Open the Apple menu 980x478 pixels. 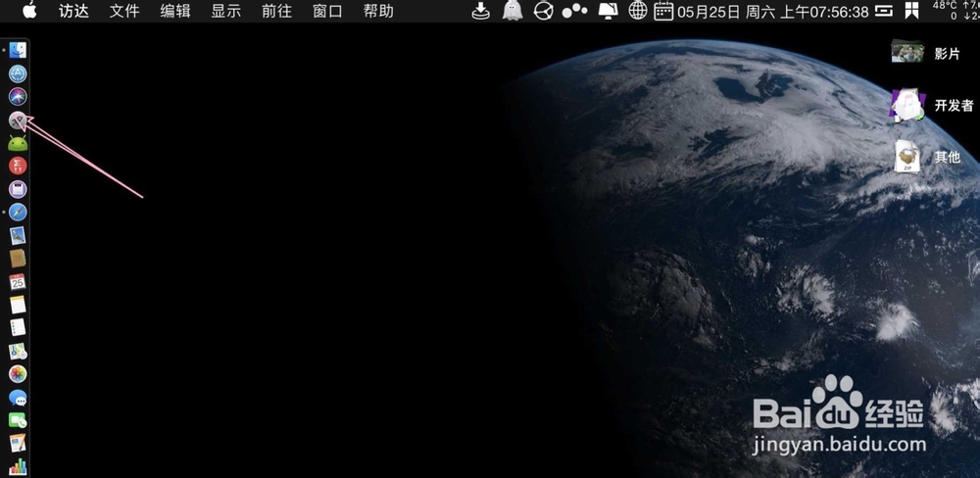coord(29,10)
